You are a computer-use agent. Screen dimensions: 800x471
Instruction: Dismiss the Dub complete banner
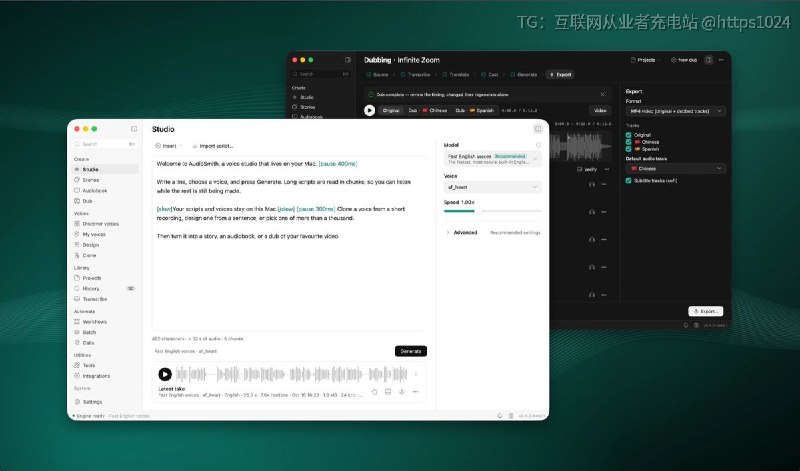[x=603, y=94]
